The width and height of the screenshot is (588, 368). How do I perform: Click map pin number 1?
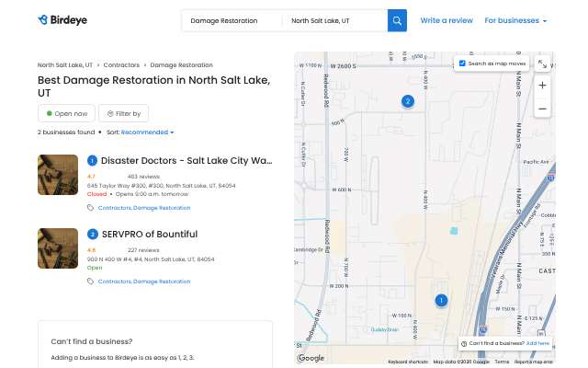click(441, 301)
